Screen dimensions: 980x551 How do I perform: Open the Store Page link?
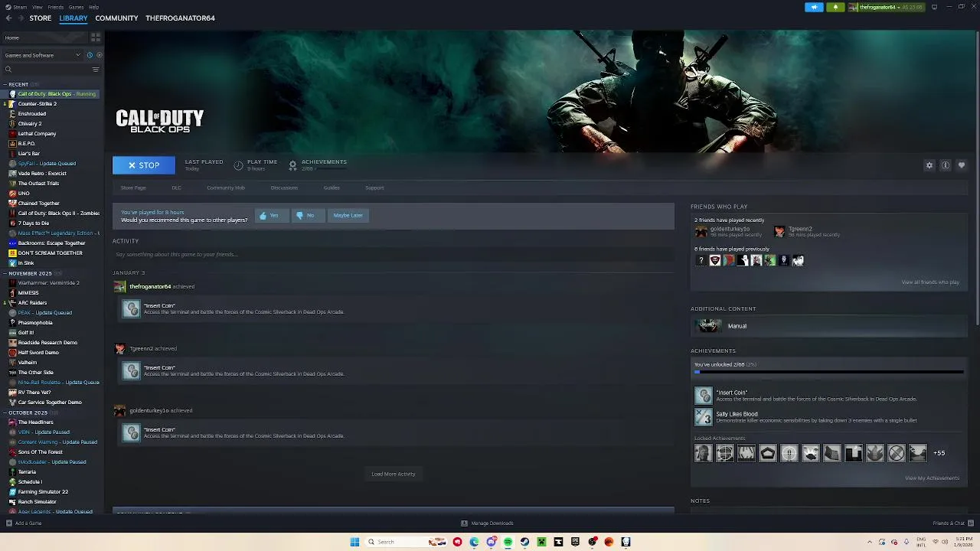pos(133,187)
